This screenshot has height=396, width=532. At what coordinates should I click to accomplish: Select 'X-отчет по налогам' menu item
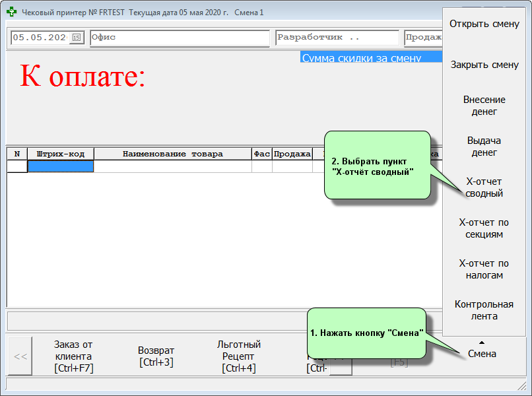pos(484,269)
